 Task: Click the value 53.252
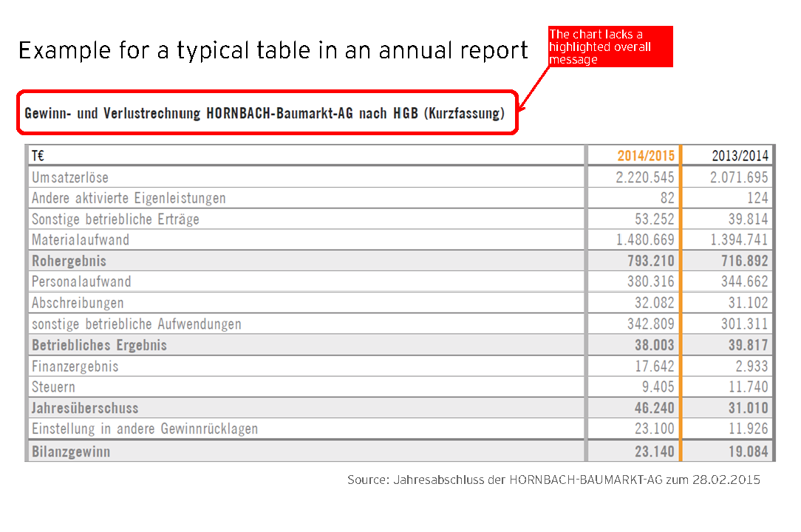point(655,219)
